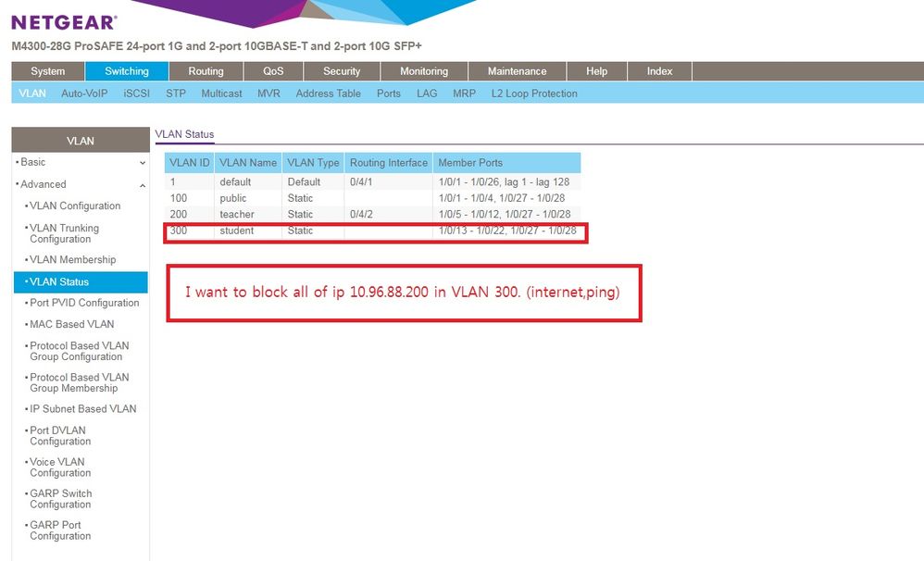This screenshot has width=924, height=561.
Task: Click the VLAN ID column header
Action: [190, 163]
